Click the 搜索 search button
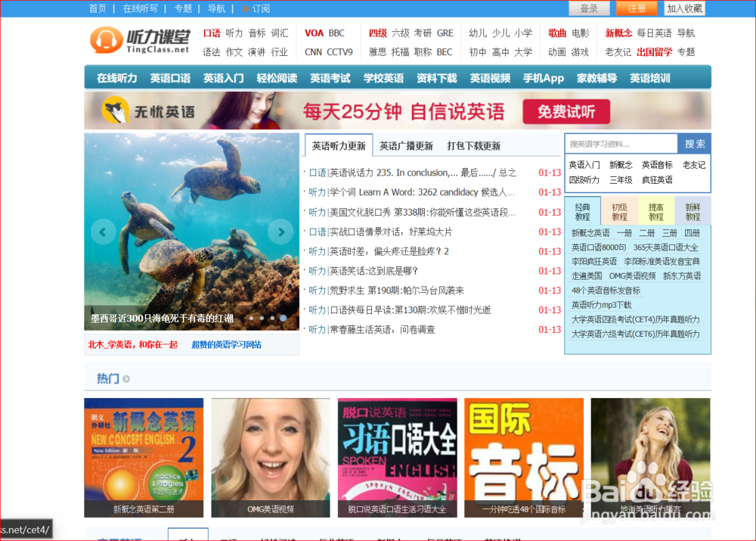This screenshot has width=756, height=541. [x=696, y=143]
